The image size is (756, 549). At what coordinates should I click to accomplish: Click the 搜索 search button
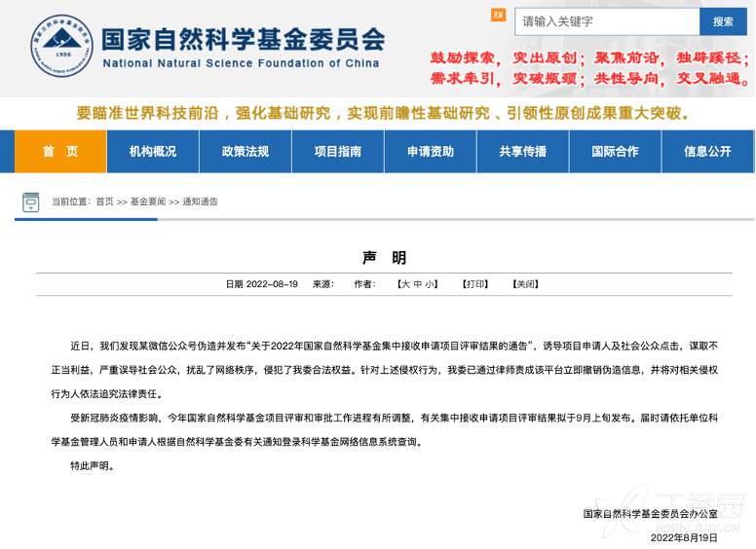pos(723,21)
